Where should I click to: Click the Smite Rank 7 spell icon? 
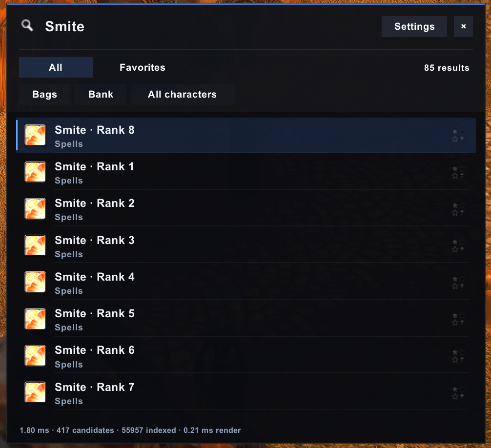click(35, 392)
